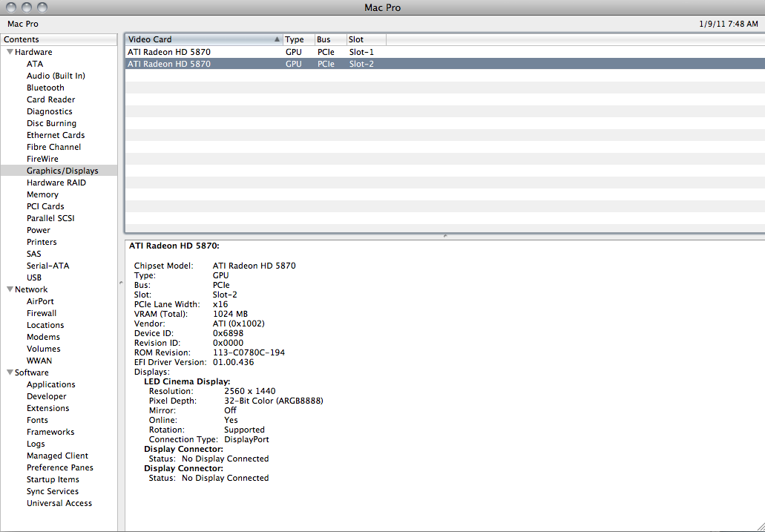Collapse the Software disclosure triangle
The width and height of the screenshot is (765, 532).
(x=10, y=372)
